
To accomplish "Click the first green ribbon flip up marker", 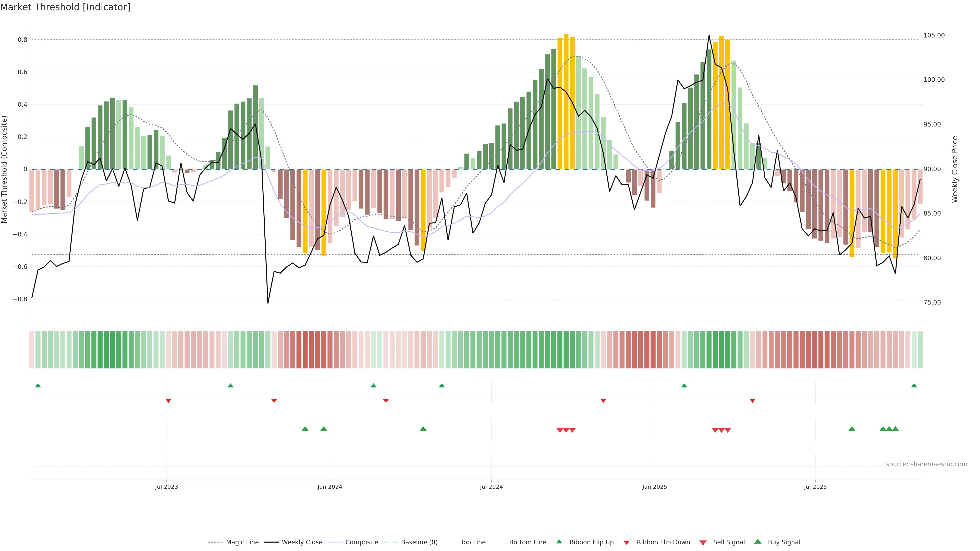I will coord(38,386).
